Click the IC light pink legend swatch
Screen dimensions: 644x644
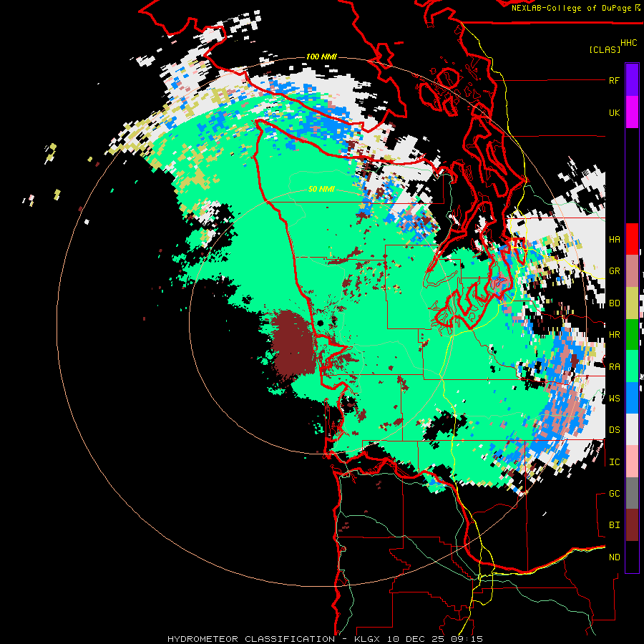(x=632, y=462)
